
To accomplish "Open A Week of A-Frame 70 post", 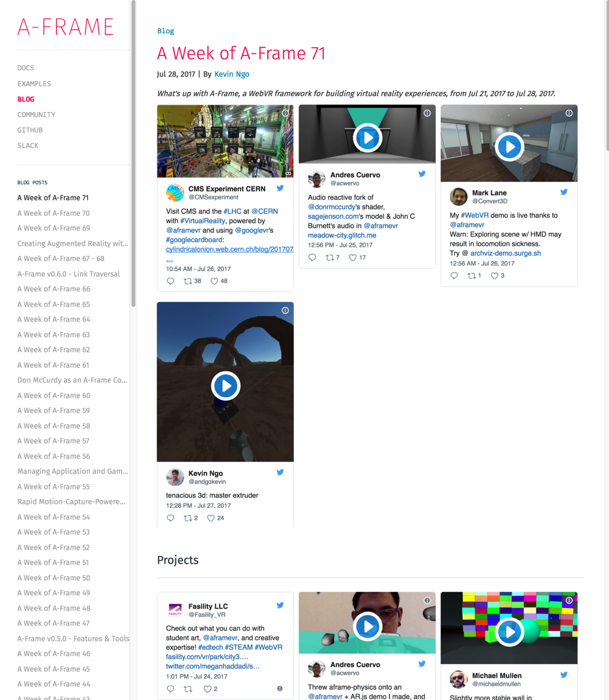I will point(53,213).
